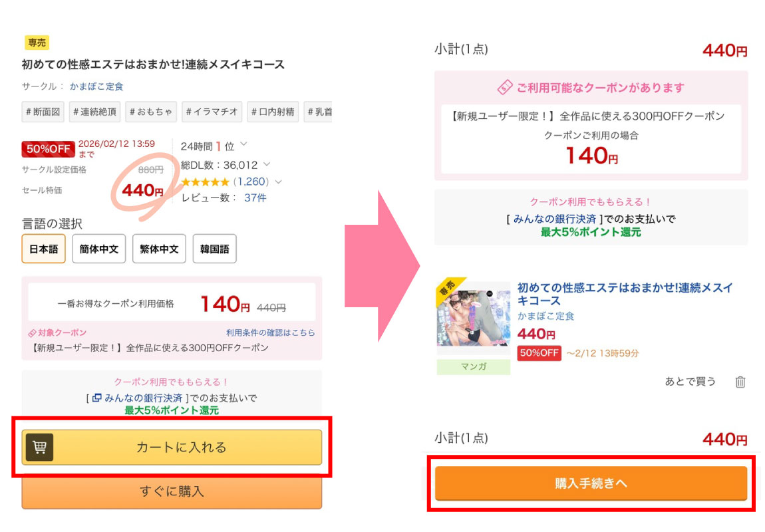Click the coupon ticket icon in pink banner
Image resolution: width=765 pixels, height=532 pixels.
point(504,87)
